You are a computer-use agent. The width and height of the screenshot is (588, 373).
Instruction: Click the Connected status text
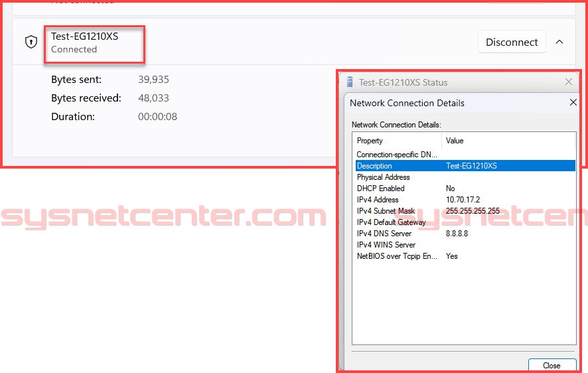coord(74,49)
